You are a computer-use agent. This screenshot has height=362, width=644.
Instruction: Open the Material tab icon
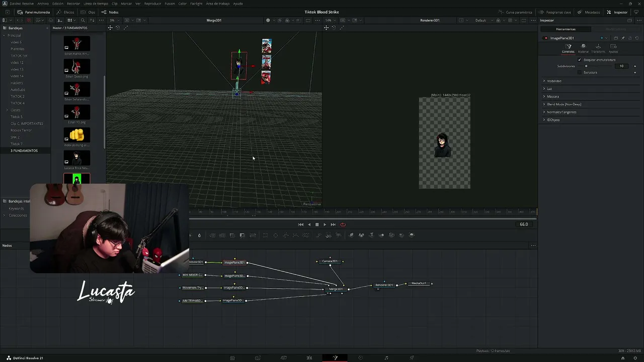click(583, 48)
